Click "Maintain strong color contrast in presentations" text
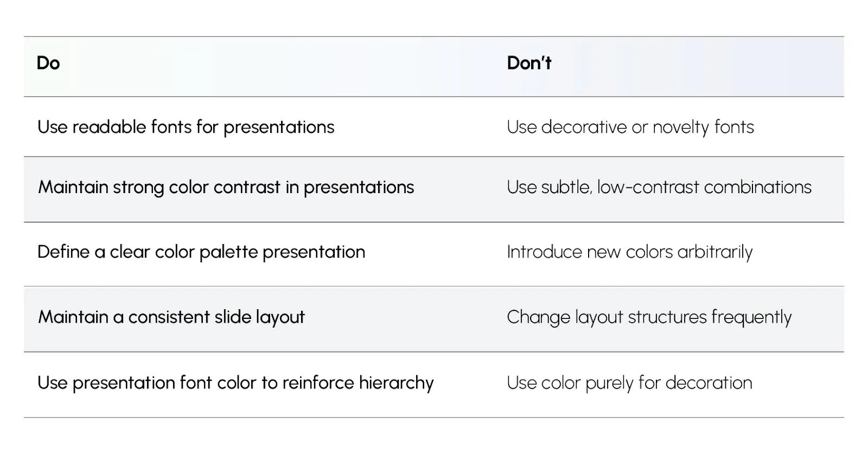 pyautogui.click(x=226, y=187)
